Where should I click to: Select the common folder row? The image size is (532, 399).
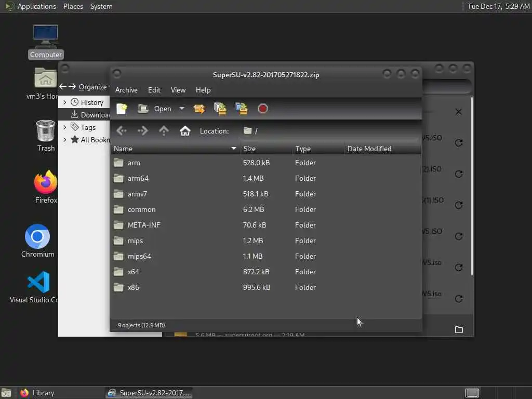coord(265,209)
